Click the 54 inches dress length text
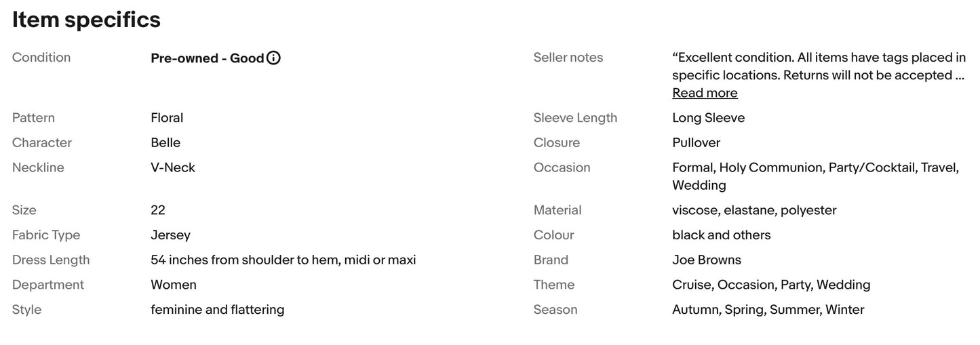The height and width of the screenshot is (345, 980). point(283,260)
